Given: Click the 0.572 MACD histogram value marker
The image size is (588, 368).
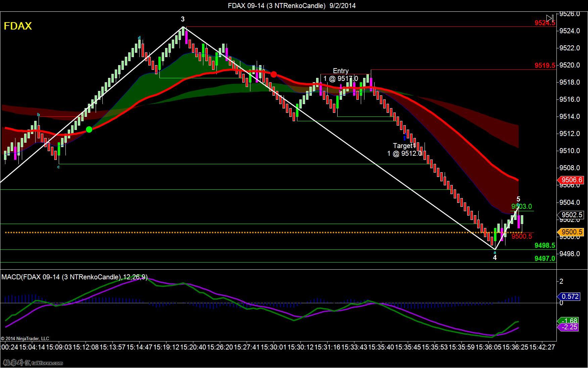Looking at the screenshot, I should coord(569,296).
